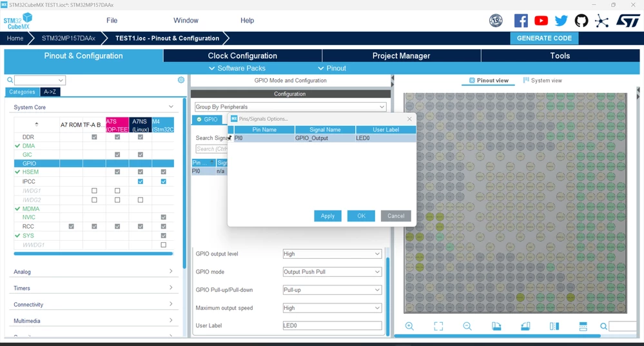Toggle horizontal split layout icon
The image size is (644, 346).
click(583, 326)
